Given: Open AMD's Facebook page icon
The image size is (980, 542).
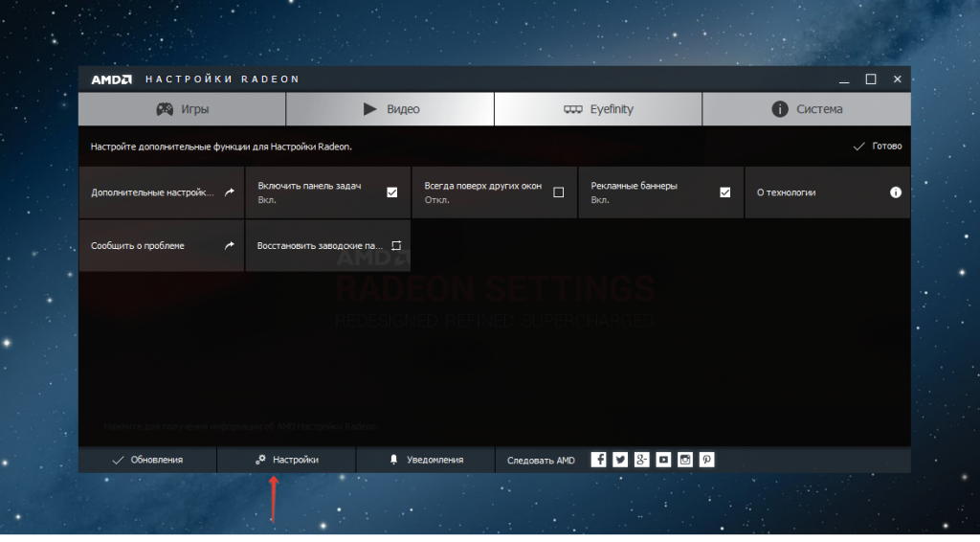Looking at the screenshot, I should coord(599,460).
